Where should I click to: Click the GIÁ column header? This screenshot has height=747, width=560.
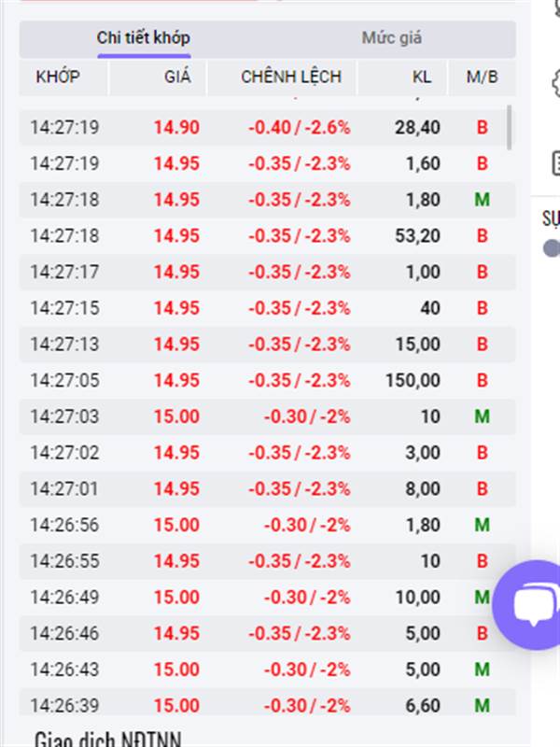[x=176, y=77]
